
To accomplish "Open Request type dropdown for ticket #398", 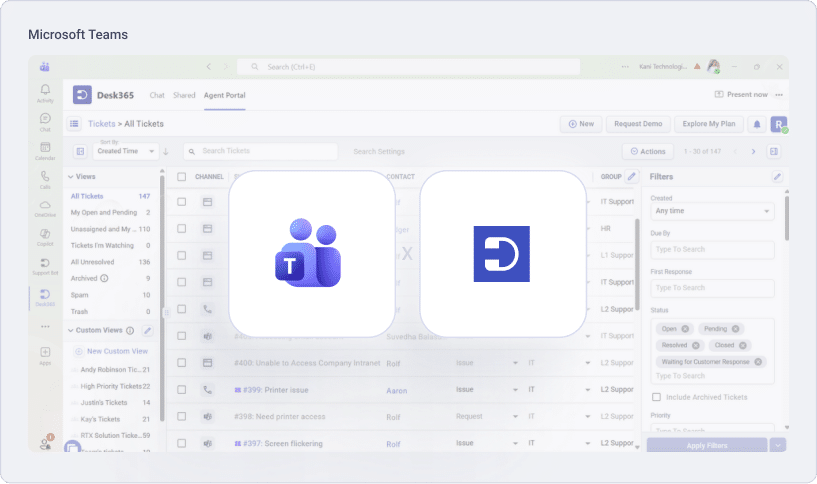I will tap(515, 416).
